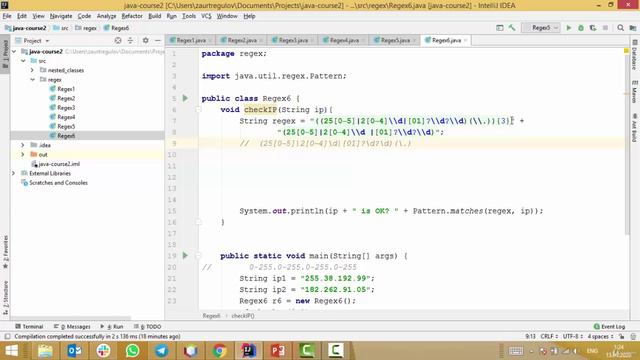This screenshot has width=640, height=360.
Task: Open the Analyze menu
Action: pos(106,16)
